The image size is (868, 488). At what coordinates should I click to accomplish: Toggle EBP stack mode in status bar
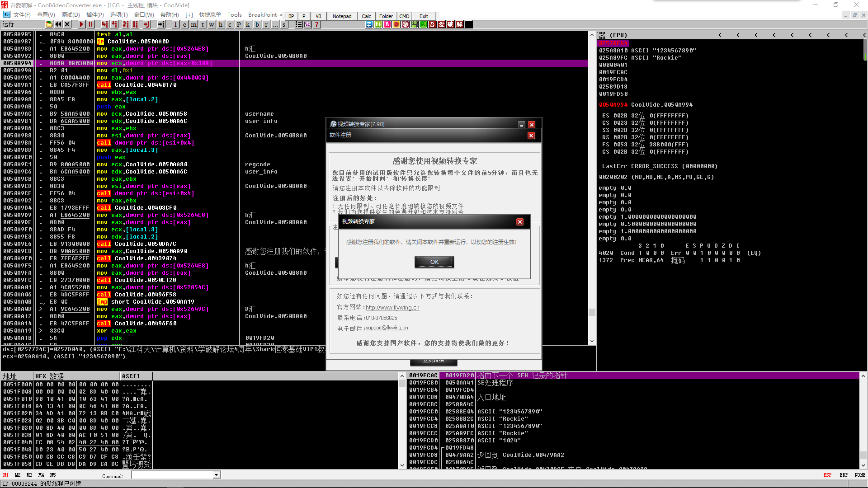[844, 475]
